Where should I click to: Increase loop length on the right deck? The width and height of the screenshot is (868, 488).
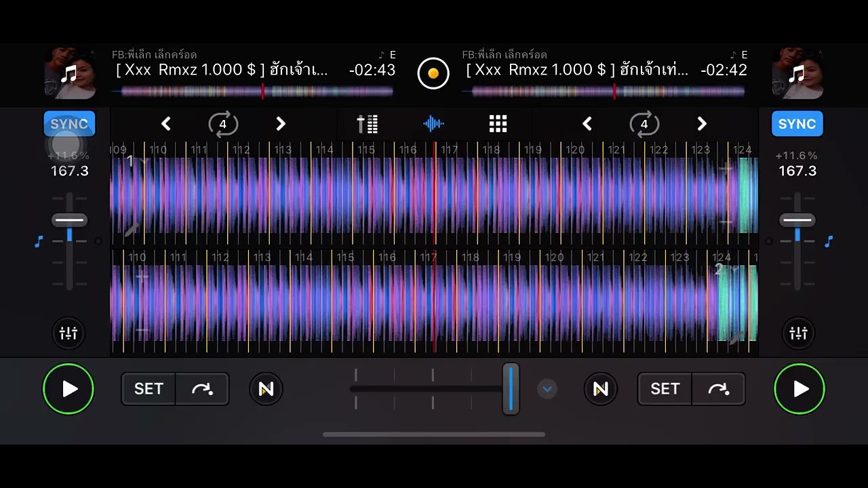[702, 124]
